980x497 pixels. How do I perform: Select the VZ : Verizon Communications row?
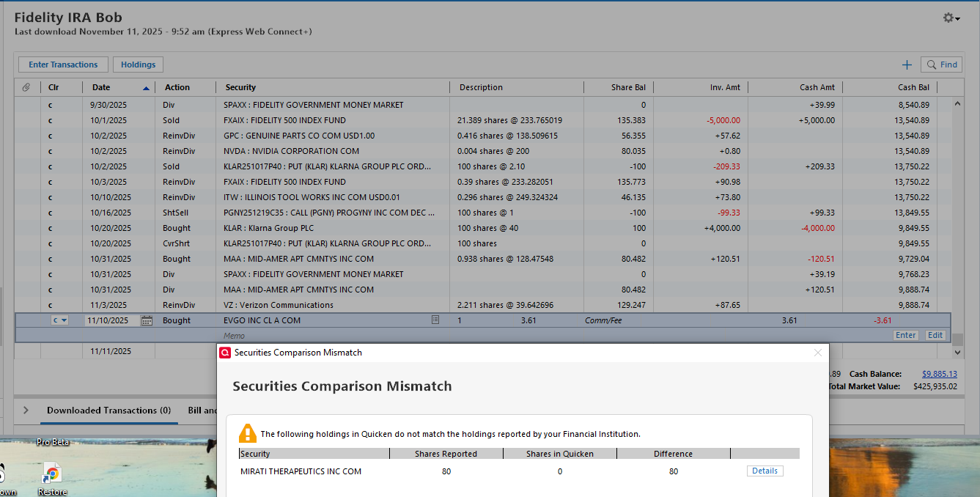(x=483, y=305)
